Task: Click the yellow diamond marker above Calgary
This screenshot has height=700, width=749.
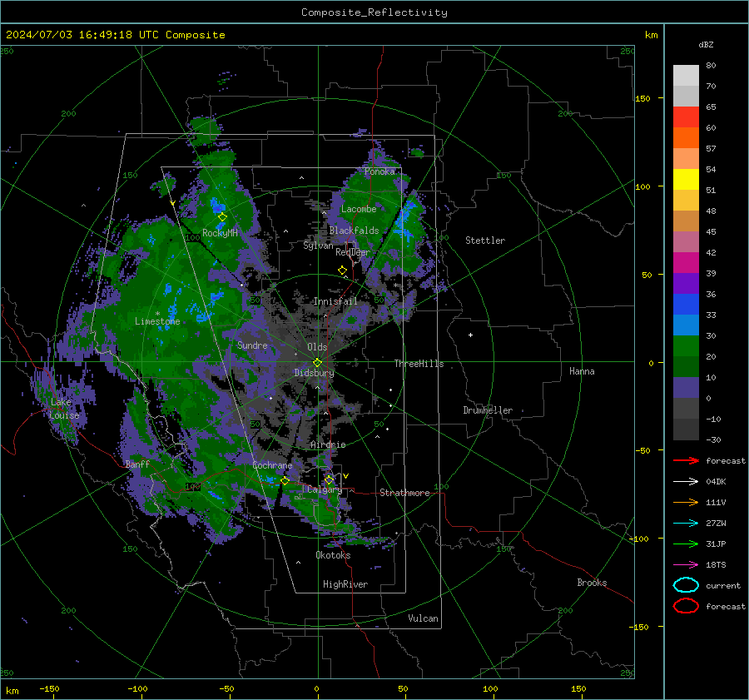Action: pos(329,479)
